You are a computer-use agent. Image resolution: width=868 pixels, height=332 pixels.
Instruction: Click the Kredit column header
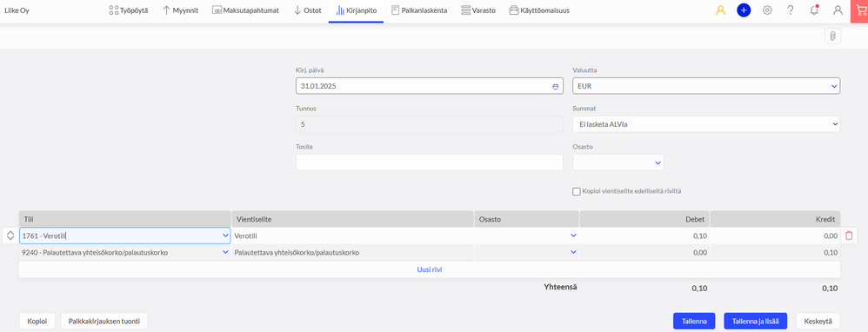pyautogui.click(x=775, y=219)
